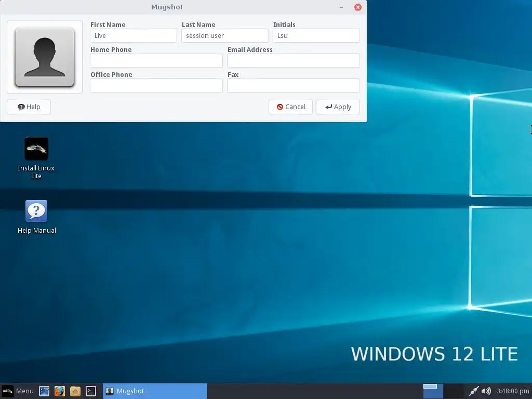
Task: Open the network connection tray icon
Action: pos(473,391)
